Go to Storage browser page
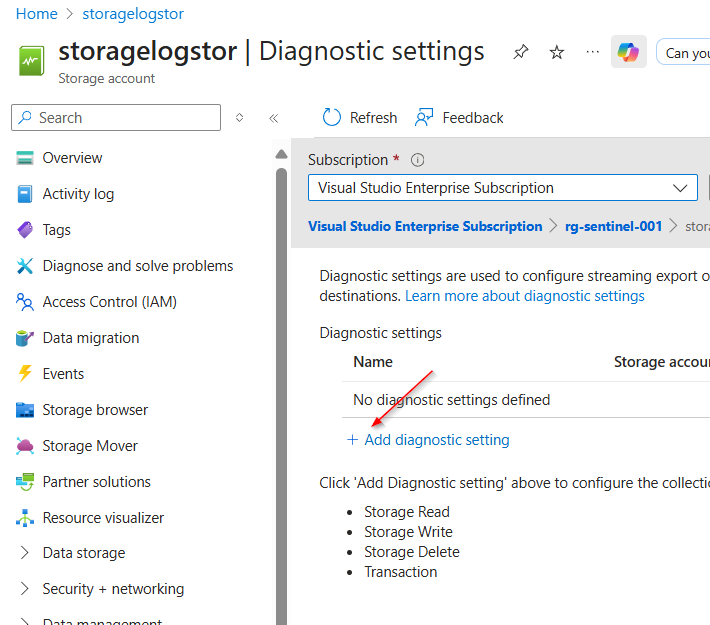This screenshot has width=710, height=625. pos(95,410)
